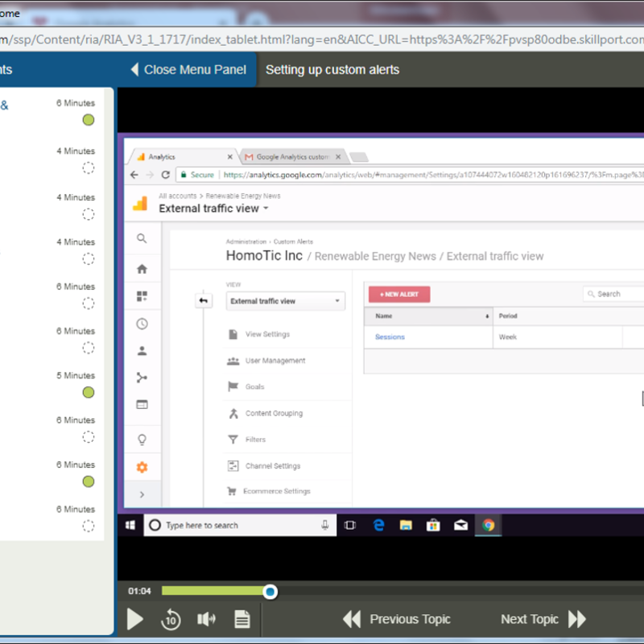Click the alerts Search field

pyautogui.click(x=613, y=294)
